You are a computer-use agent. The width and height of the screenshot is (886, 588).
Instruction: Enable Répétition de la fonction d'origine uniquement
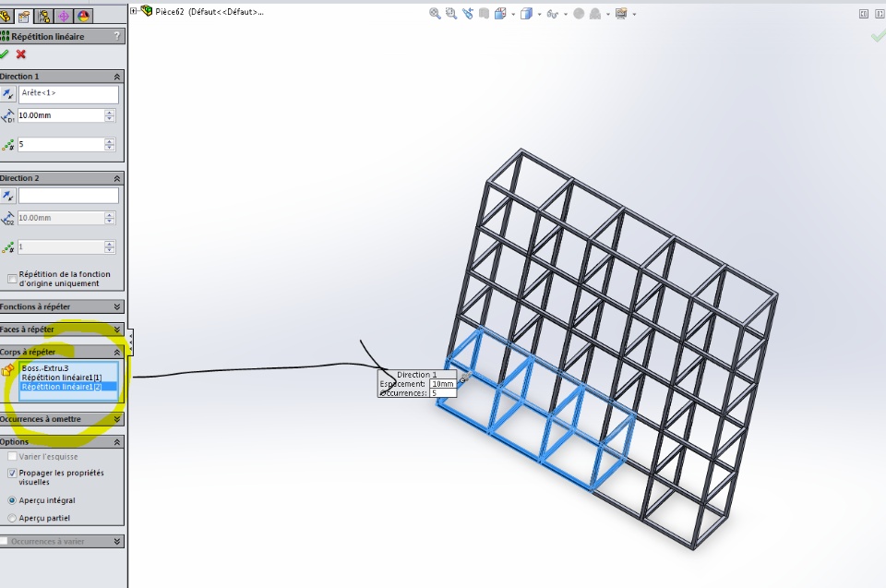pyautogui.click(x=12, y=279)
